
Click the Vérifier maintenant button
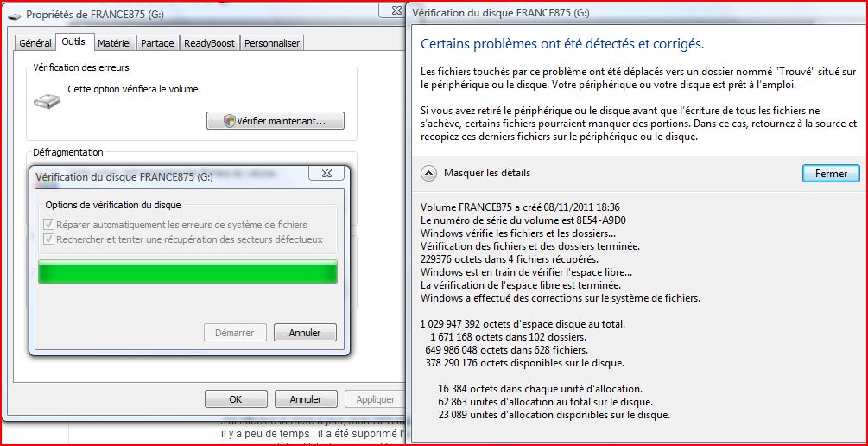(x=276, y=121)
